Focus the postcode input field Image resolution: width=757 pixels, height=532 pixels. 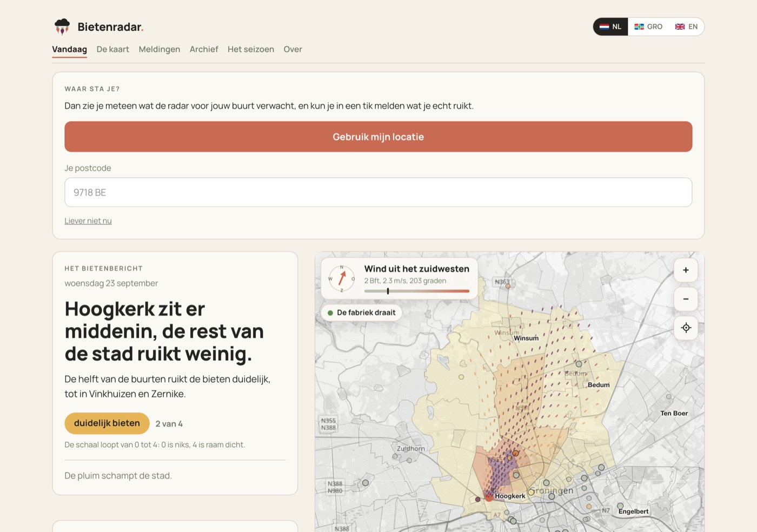[x=378, y=192]
